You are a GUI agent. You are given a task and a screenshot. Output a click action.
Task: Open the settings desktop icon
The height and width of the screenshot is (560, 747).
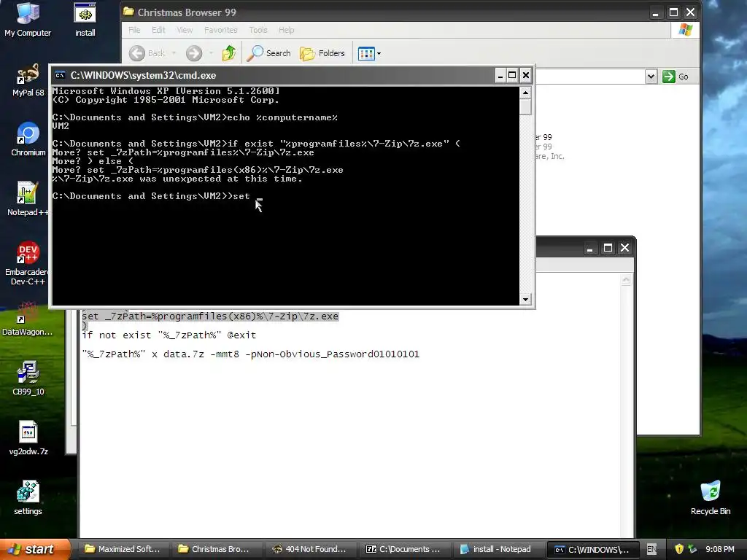pyautogui.click(x=28, y=497)
